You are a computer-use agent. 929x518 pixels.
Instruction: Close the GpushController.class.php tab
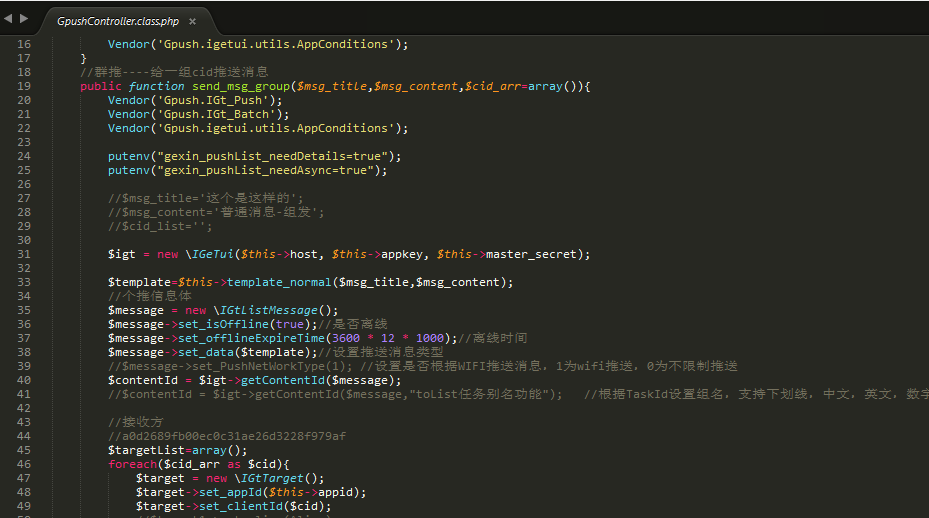point(192,21)
